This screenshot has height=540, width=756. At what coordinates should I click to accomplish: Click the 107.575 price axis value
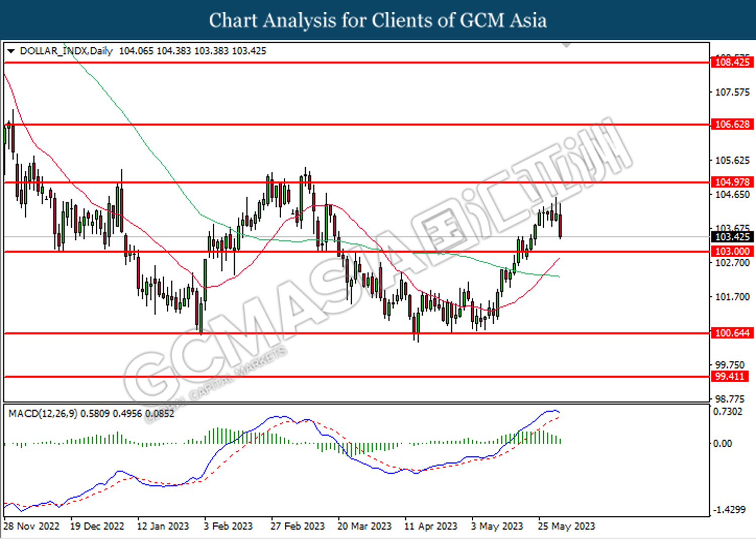pos(732,92)
